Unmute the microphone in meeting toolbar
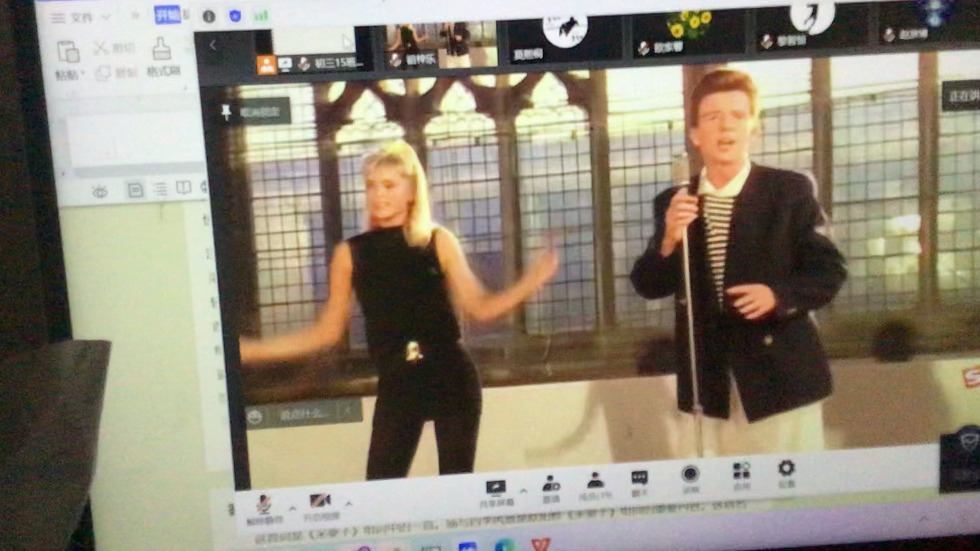Screen dimensions: 980x551 264,510
